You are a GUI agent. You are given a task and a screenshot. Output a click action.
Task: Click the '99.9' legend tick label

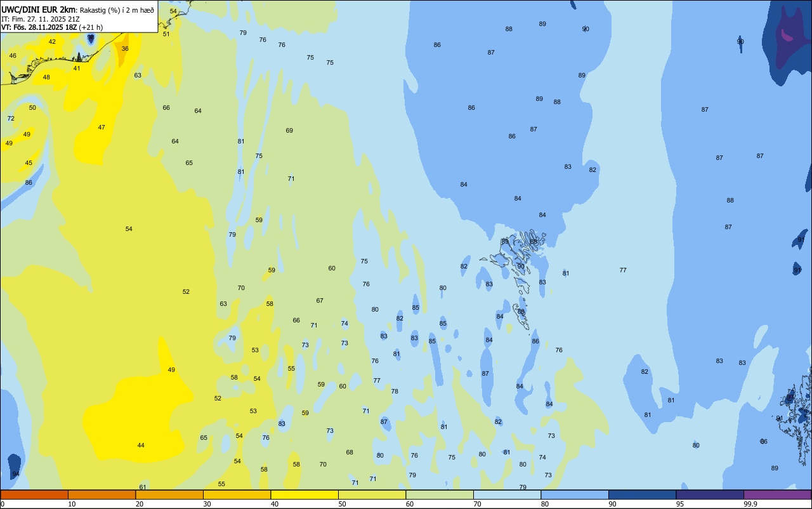tap(750, 504)
